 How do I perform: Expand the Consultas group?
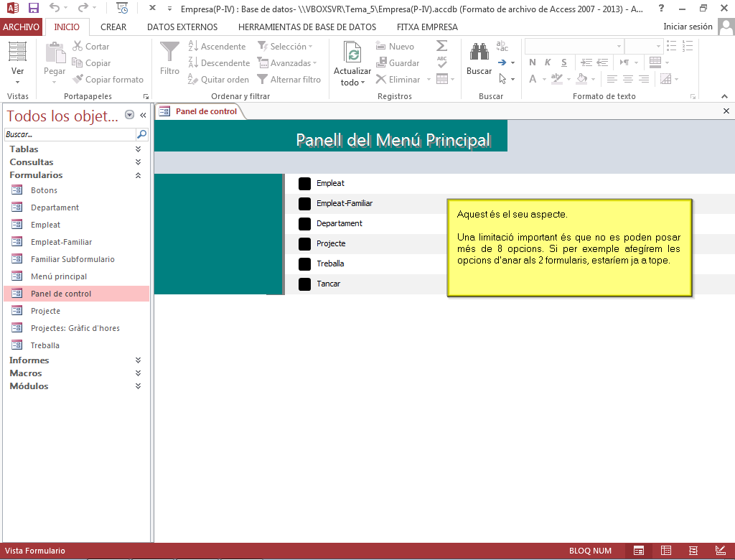pos(138,162)
